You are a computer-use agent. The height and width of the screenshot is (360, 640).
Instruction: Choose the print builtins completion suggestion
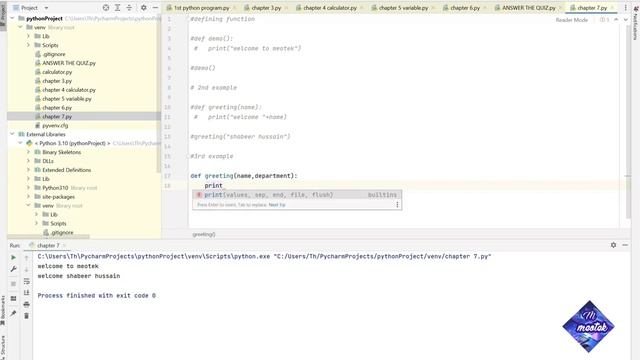click(x=297, y=195)
